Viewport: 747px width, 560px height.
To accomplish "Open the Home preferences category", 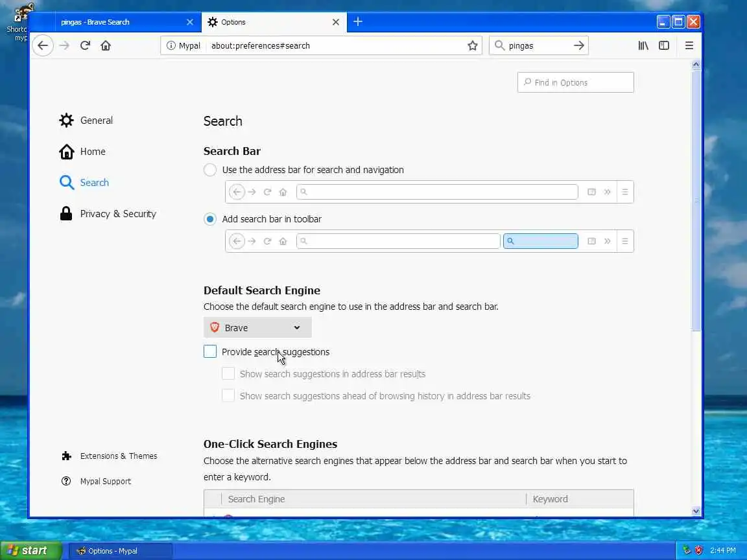I will coord(82,152).
